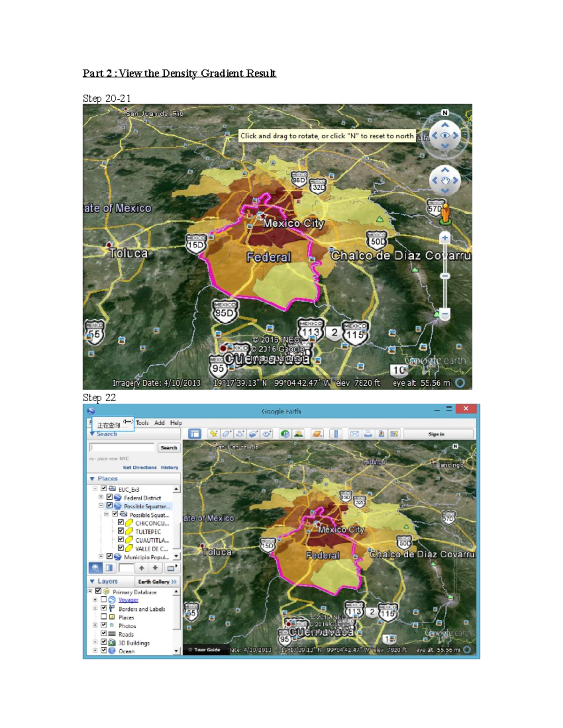This screenshot has height=728, width=563.
Task: Click the save image toolbar icon
Action: tap(381, 434)
